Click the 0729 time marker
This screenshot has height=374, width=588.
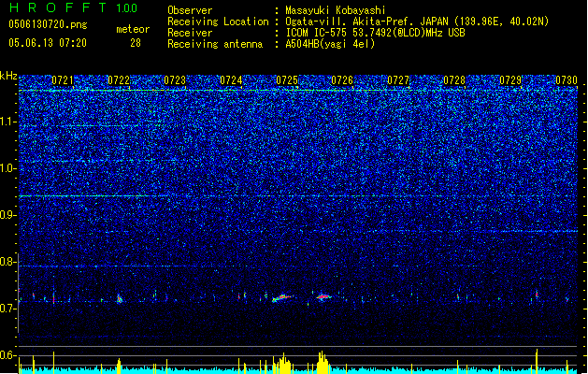point(510,80)
